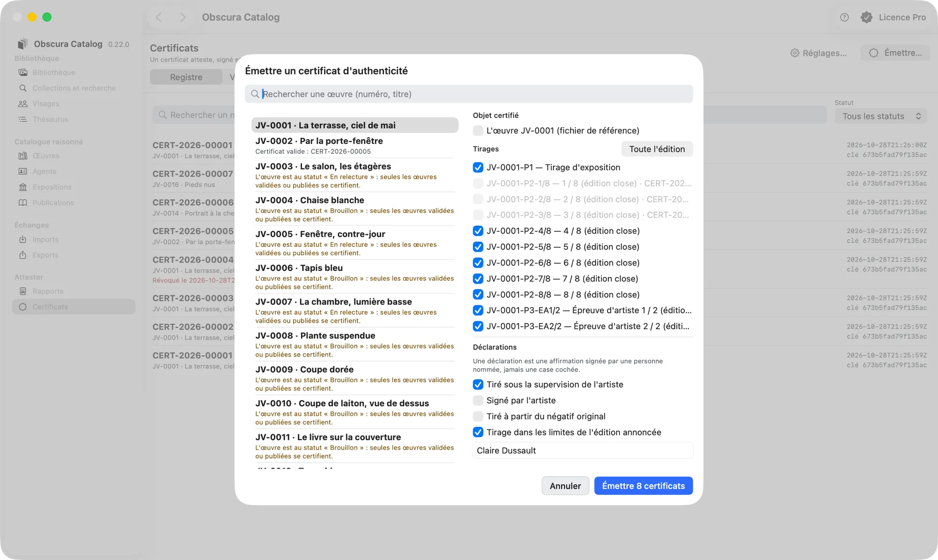
Task: Focus the Rechercher une œuvre search field
Action: [x=469, y=94]
